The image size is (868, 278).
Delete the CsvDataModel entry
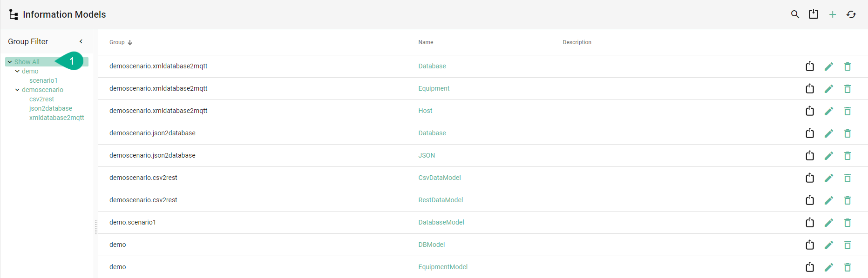click(x=847, y=178)
